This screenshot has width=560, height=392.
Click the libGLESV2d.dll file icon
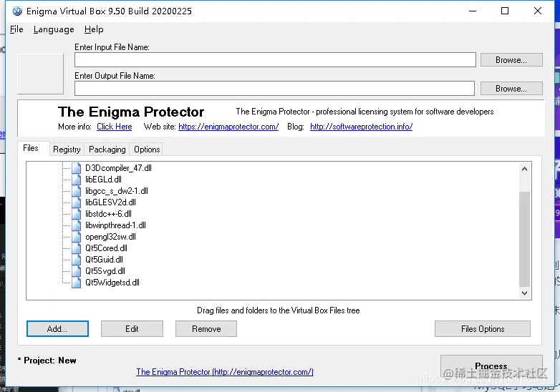point(76,202)
